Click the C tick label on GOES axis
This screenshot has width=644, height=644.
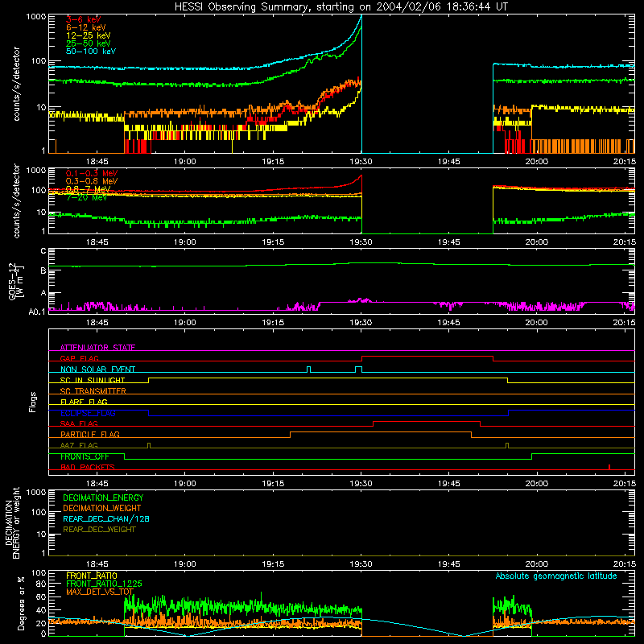tap(43, 250)
